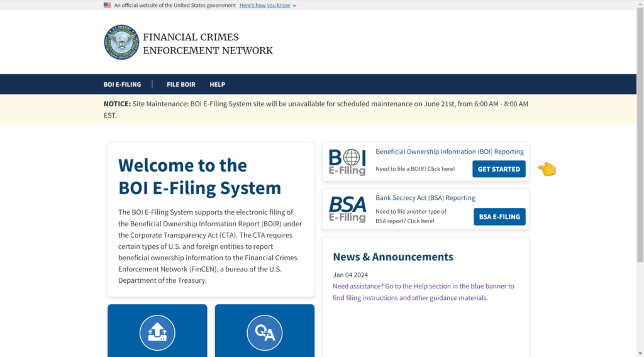Click the US flag icon in banner
This screenshot has height=357, width=644.
click(107, 5)
